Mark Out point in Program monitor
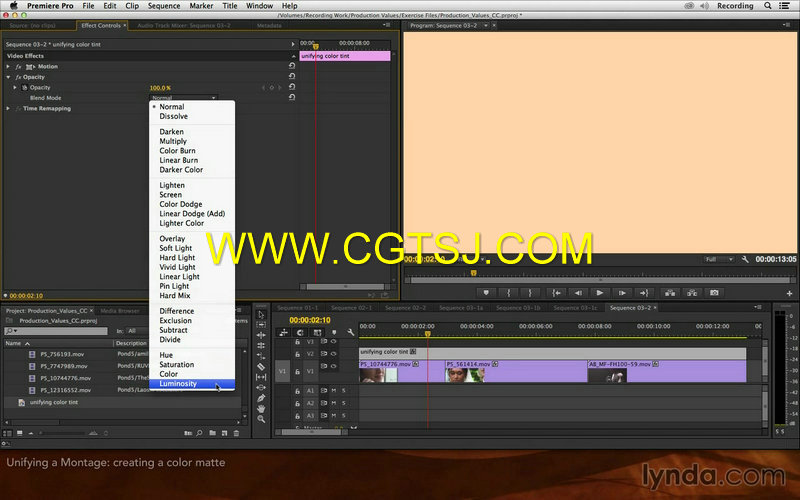This screenshot has width=800, height=500. pos(530,293)
